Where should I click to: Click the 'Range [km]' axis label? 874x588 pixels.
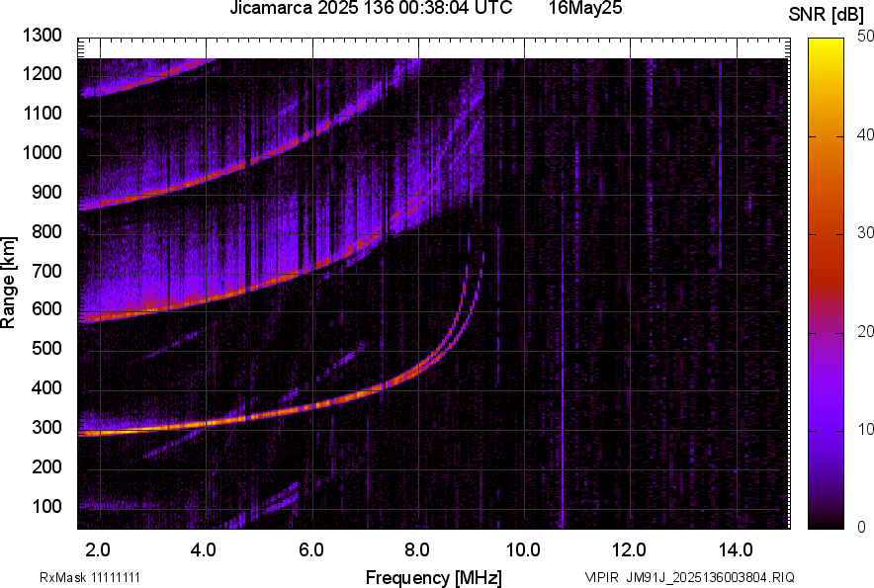coord(8,283)
